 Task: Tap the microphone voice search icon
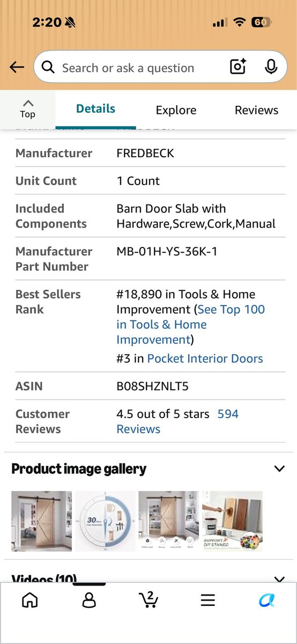click(x=271, y=67)
